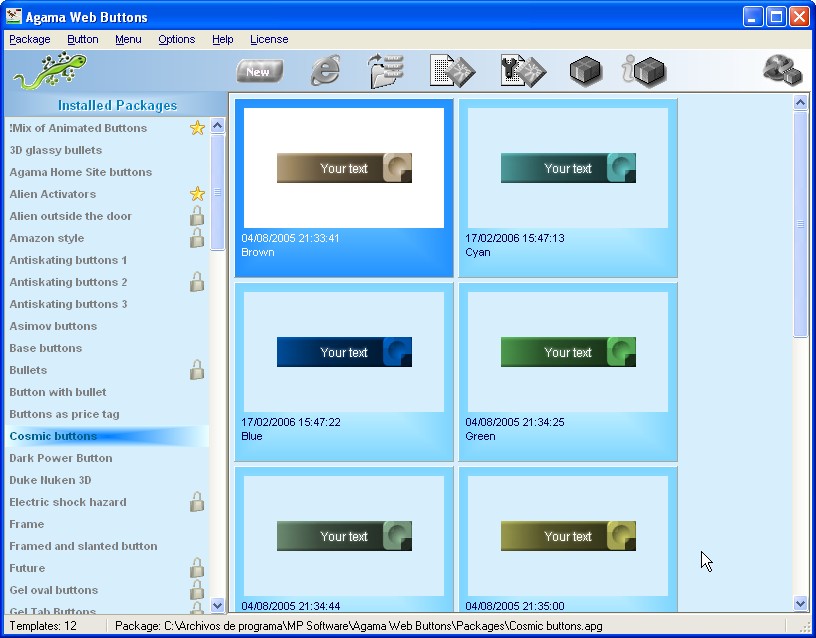Screen dimensions: 816x638
Task: Click the Agama app icon in title bar
Action: [14, 17]
